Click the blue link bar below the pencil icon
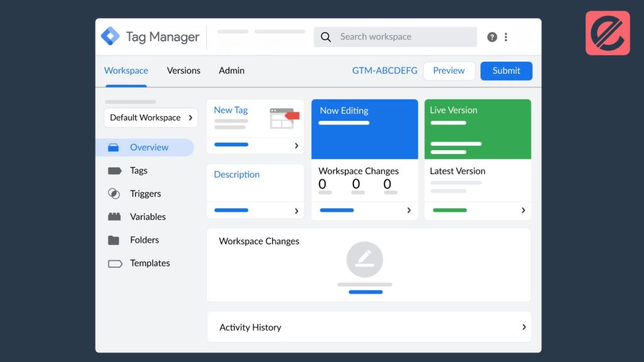The width and height of the screenshot is (644, 362). (x=365, y=292)
